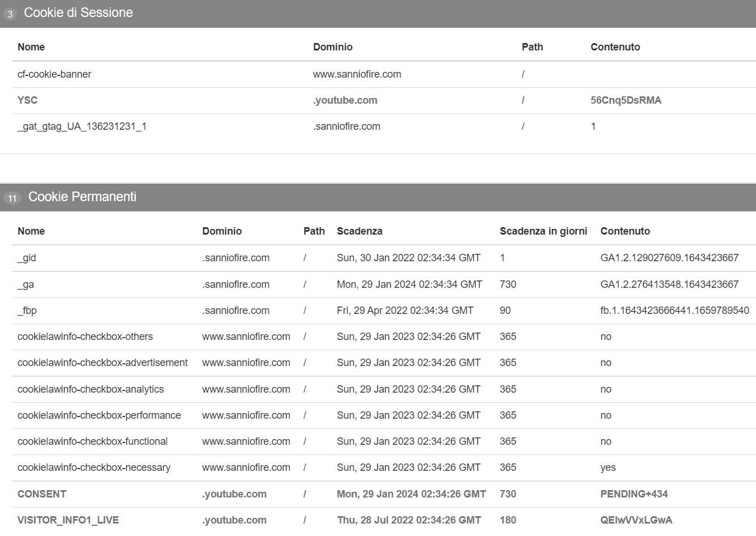This screenshot has width=756, height=536.
Task: Click the yes value for cookielawinfo-checkbox-necessary
Action: [x=608, y=467]
